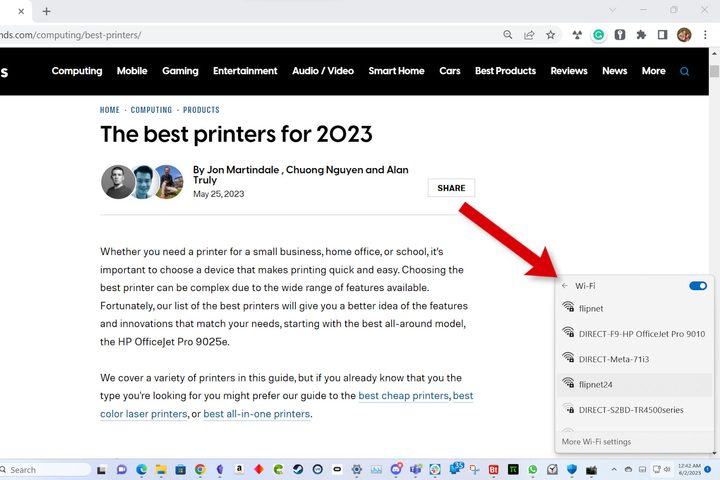
Task: Open the Extensions puzzle-piece menu
Action: pyautogui.click(x=641, y=35)
